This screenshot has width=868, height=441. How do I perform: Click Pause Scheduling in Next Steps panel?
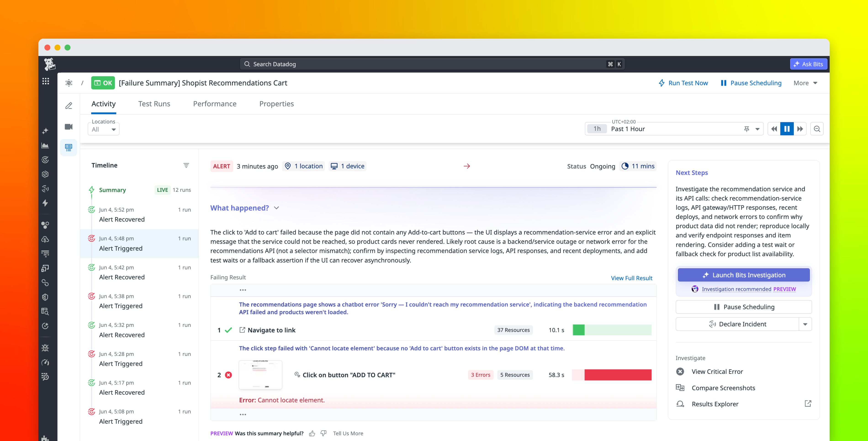(744, 307)
